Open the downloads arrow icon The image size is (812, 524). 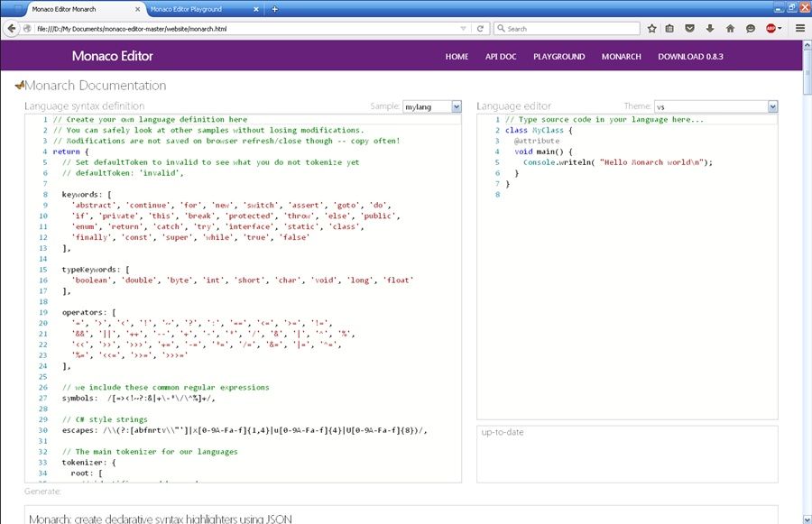coord(710,29)
